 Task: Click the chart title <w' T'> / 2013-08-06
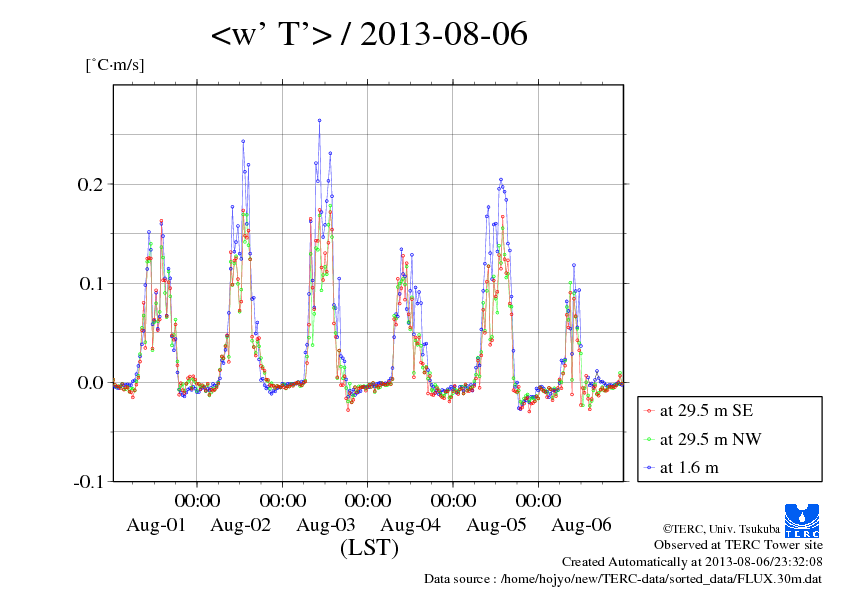[x=369, y=34]
